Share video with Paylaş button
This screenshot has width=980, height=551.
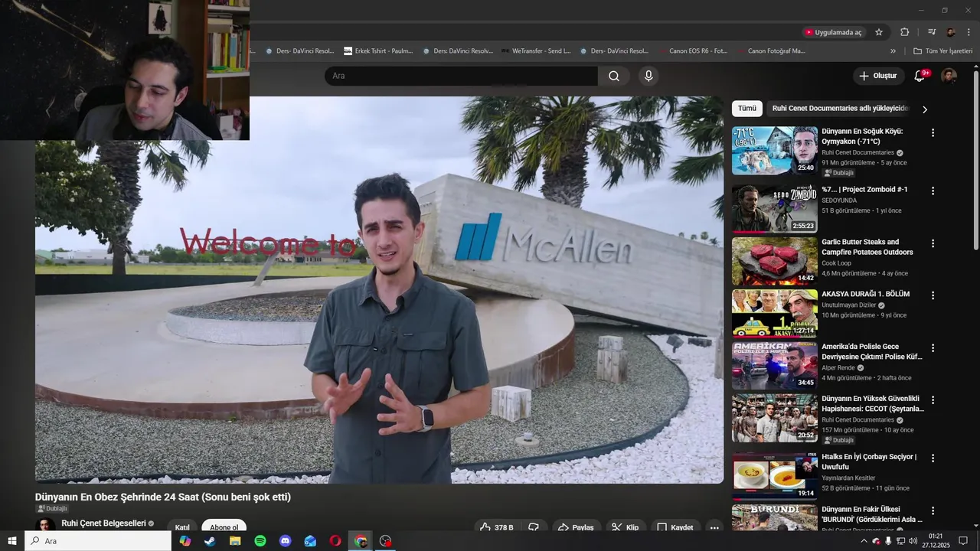click(577, 527)
